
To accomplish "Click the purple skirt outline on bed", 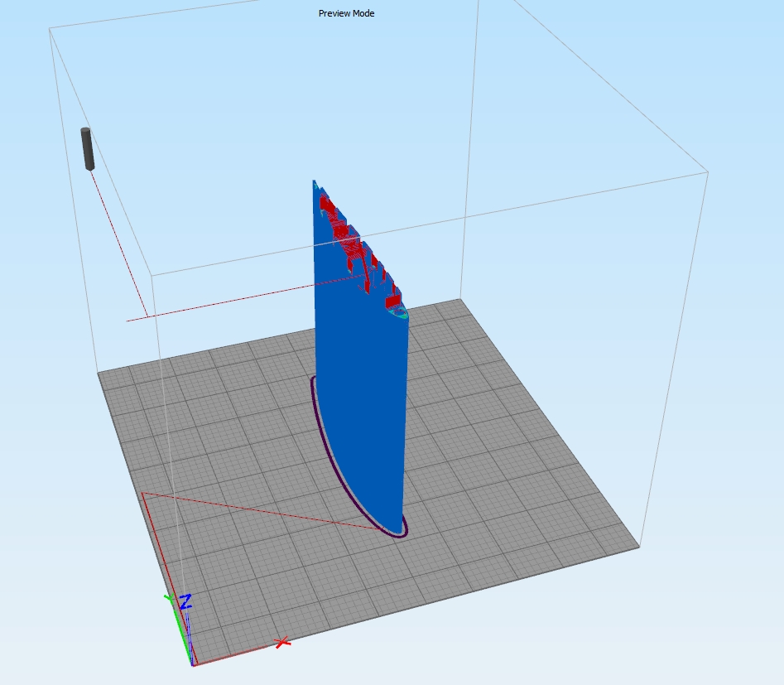I will 318,414.
